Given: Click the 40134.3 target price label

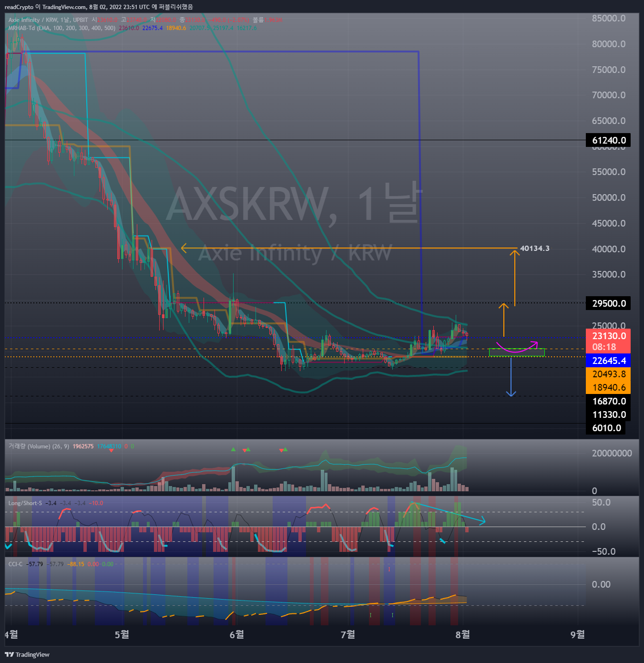Looking at the screenshot, I should [x=534, y=249].
